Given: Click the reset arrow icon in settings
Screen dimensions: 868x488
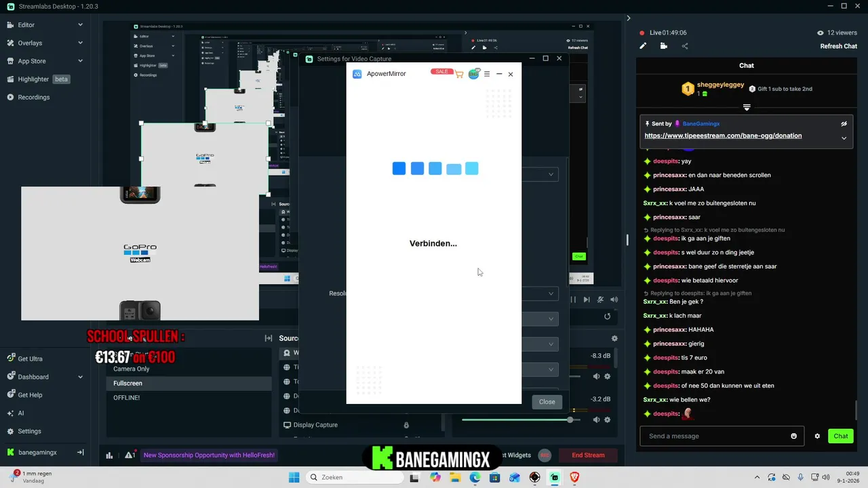Looking at the screenshot, I should point(607,317).
